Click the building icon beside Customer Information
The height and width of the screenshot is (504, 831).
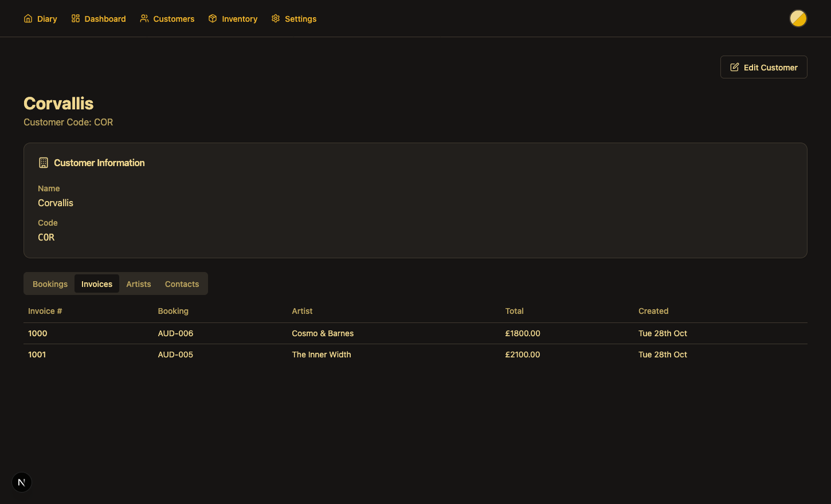point(44,163)
